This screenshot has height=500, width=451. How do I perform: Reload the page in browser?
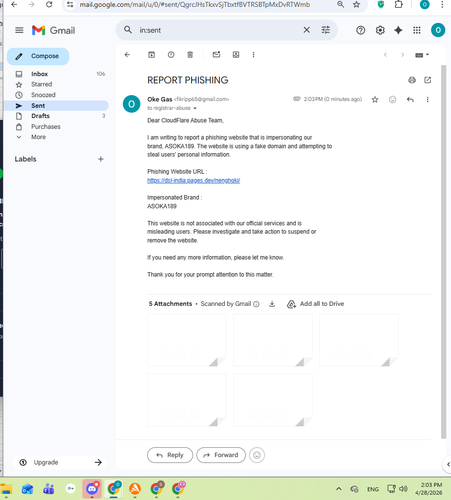click(x=49, y=5)
